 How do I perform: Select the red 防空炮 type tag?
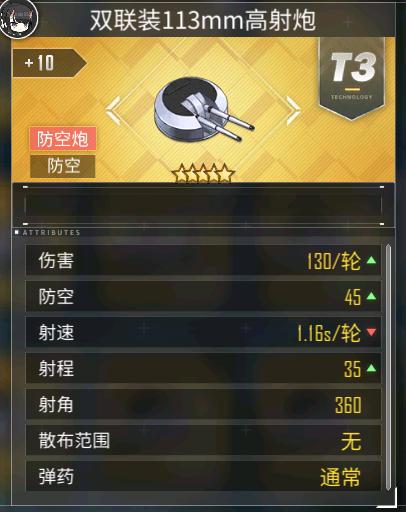63,139
